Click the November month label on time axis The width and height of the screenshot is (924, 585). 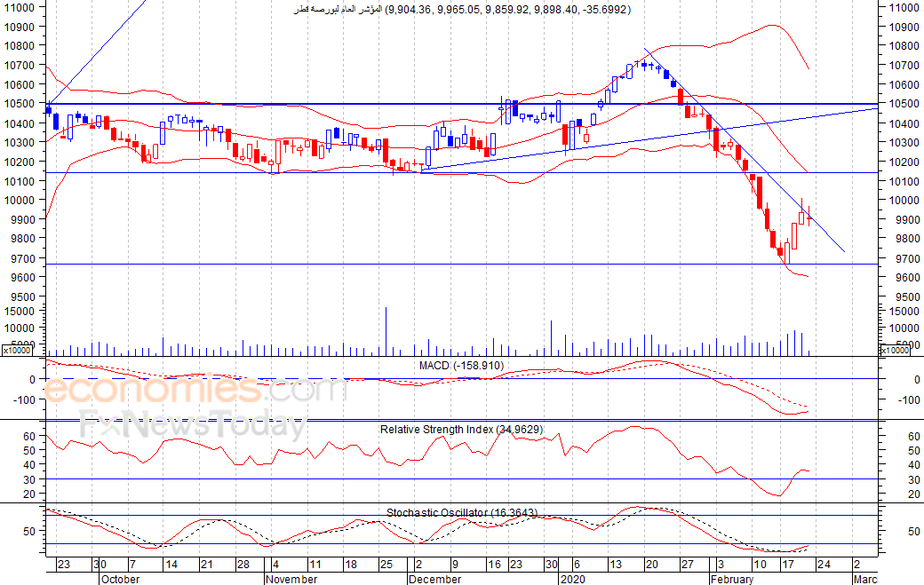coord(291,579)
